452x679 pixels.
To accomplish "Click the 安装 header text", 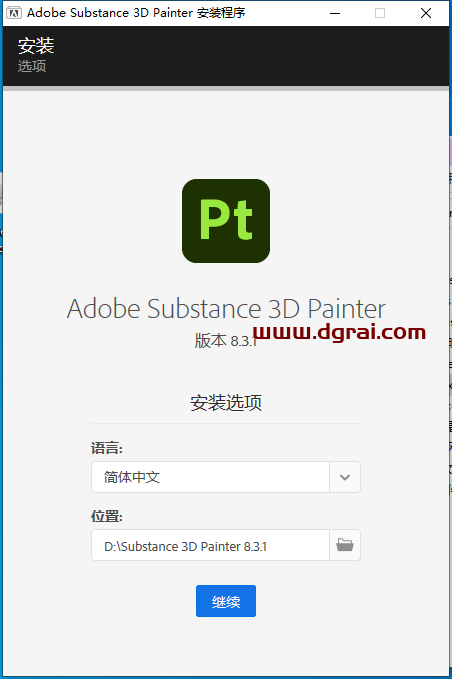I will tap(36, 46).
